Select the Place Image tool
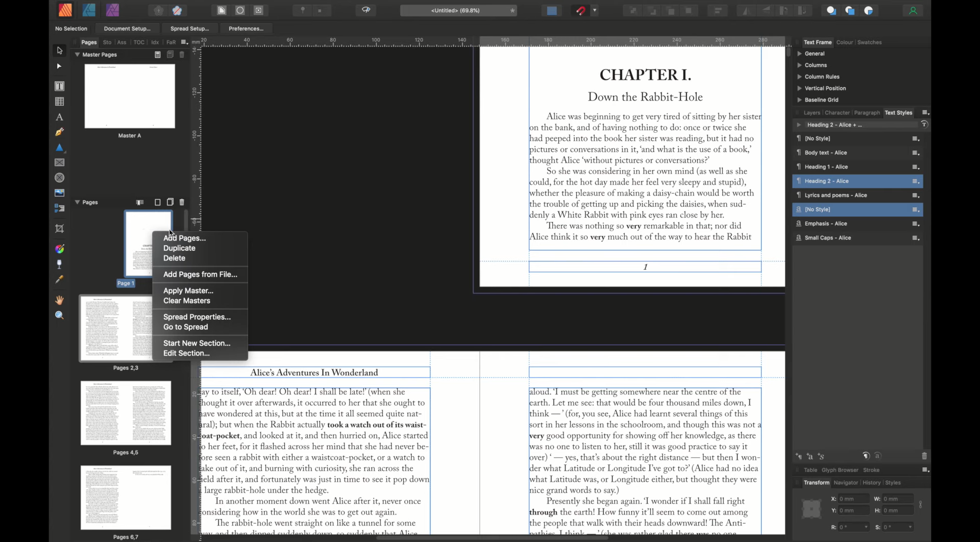Screen dimensions: 980x542 (60, 193)
